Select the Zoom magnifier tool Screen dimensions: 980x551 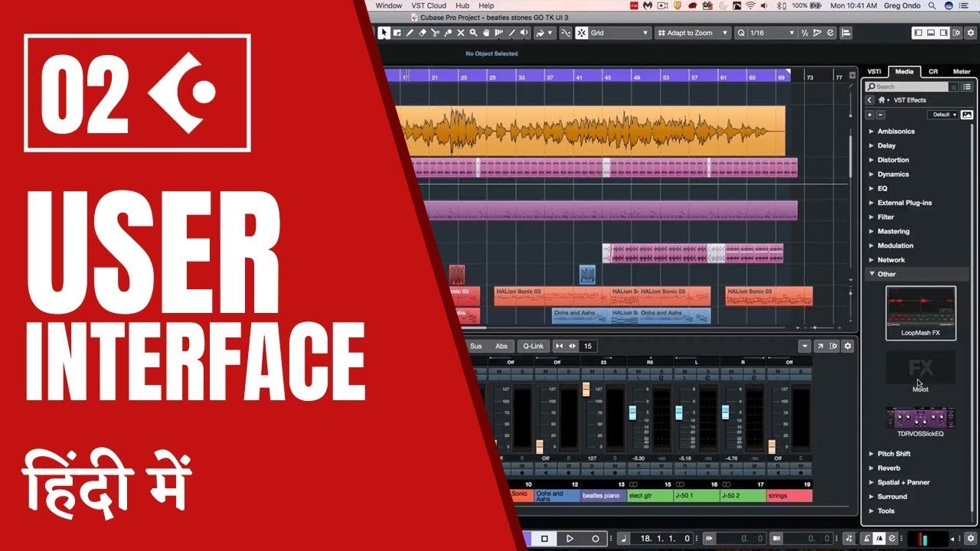coord(473,33)
